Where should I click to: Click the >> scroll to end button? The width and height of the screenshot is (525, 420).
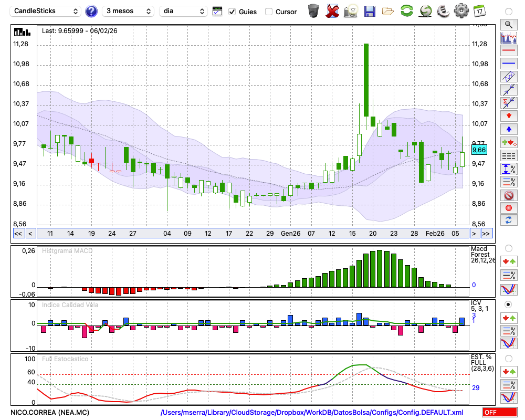[x=486, y=233]
